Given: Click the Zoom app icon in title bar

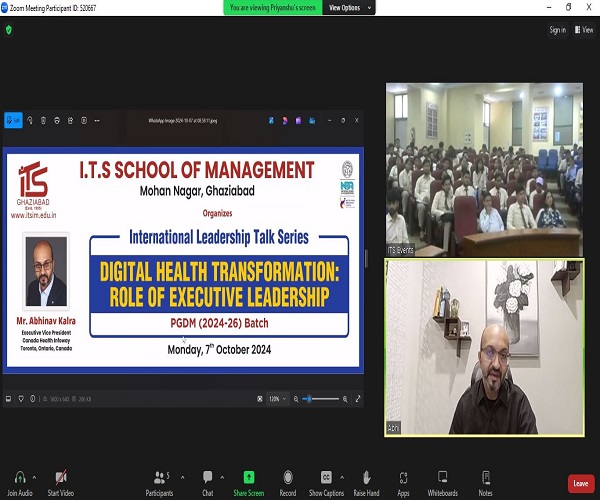Looking at the screenshot, I should 4,8.
